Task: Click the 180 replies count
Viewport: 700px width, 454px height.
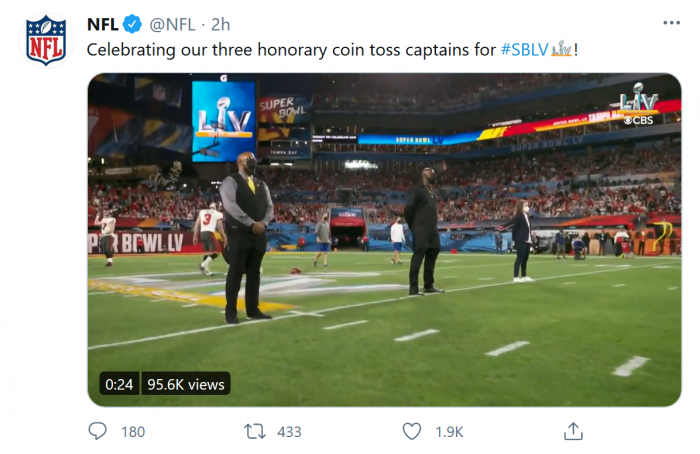Action: [133, 432]
